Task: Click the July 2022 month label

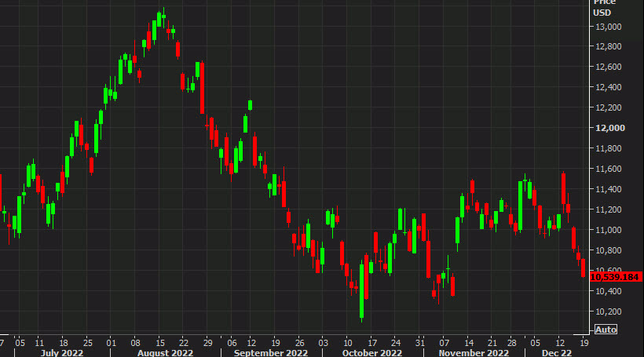Action: click(x=62, y=353)
